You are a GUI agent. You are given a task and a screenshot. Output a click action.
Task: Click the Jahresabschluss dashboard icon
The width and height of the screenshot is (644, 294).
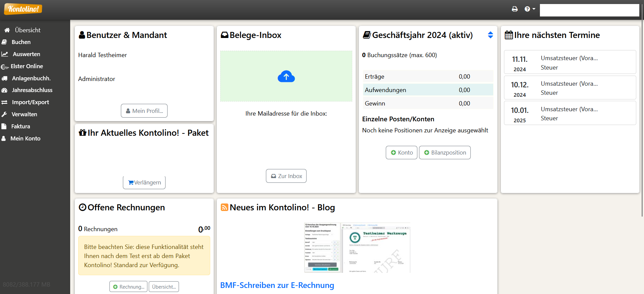5,90
